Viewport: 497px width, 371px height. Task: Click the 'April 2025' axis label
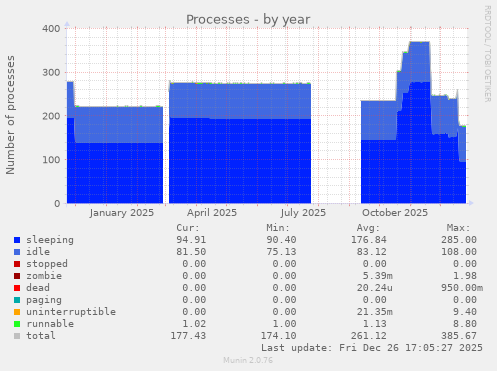coord(212,213)
